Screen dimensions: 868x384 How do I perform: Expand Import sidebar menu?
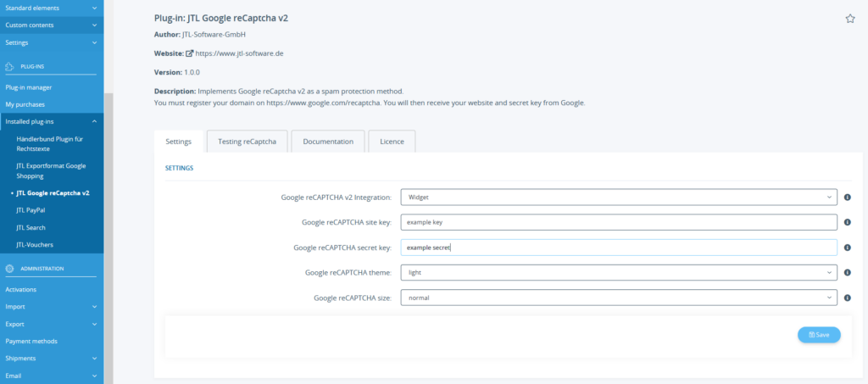52,307
